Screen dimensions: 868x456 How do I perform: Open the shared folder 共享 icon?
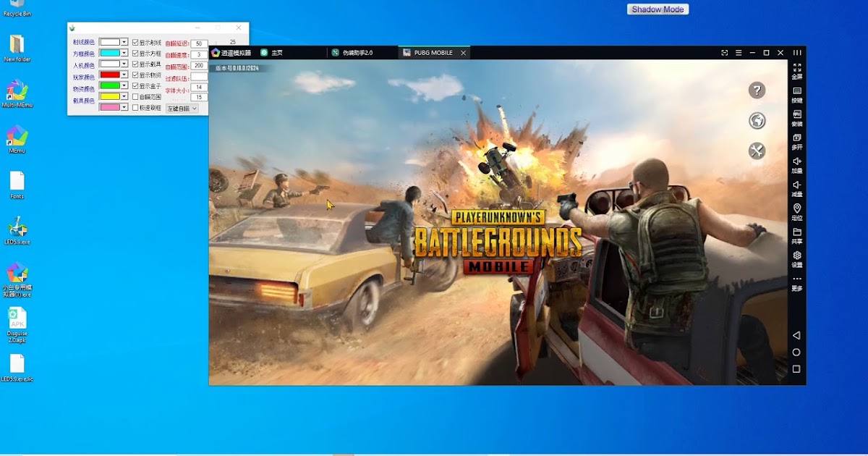796,236
